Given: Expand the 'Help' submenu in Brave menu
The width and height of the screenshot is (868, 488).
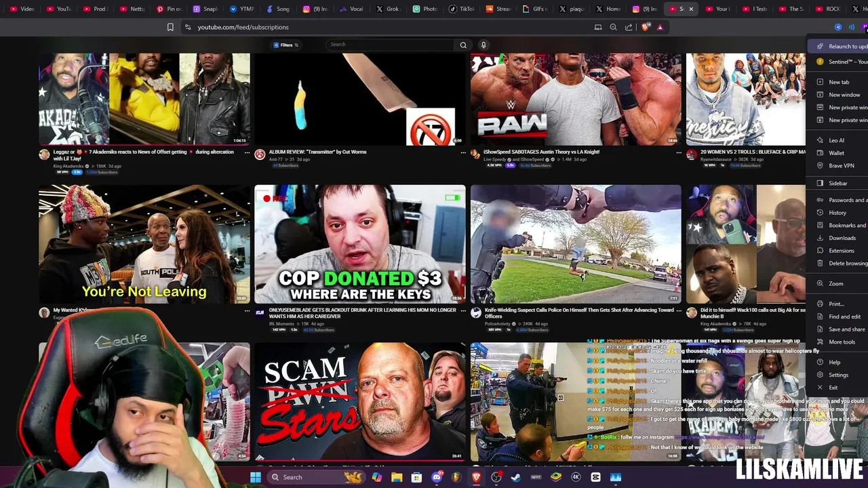Looking at the screenshot, I should (x=838, y=362).
